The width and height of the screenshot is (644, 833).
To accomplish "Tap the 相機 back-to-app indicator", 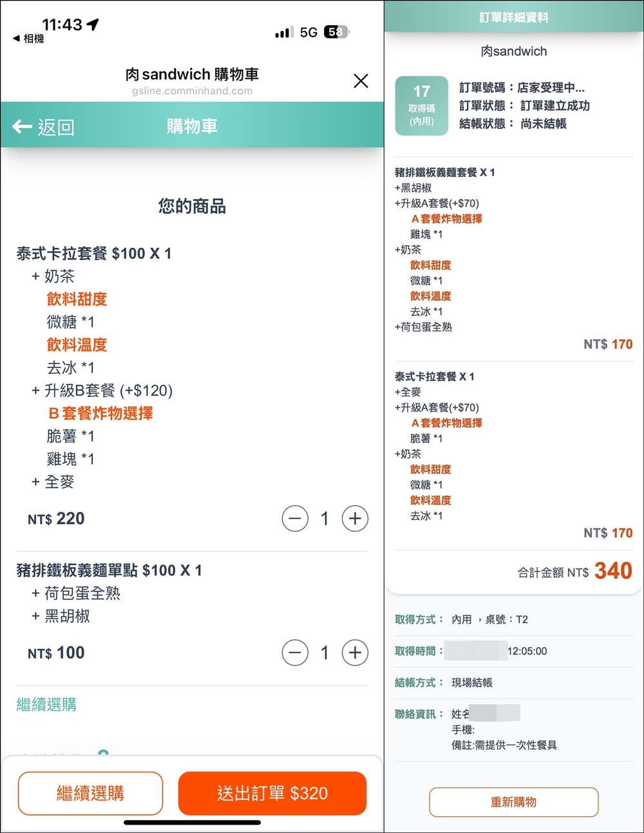I will click(29, 39).
